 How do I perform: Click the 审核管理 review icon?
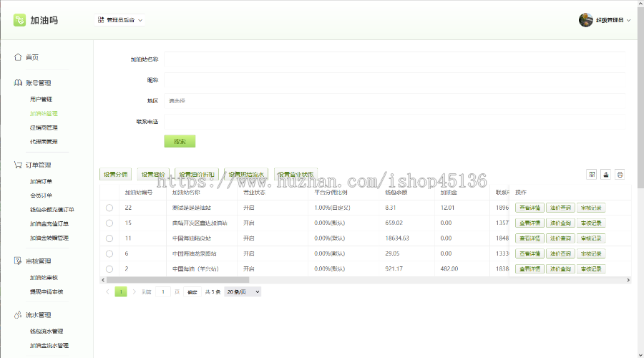pos(18,261)
